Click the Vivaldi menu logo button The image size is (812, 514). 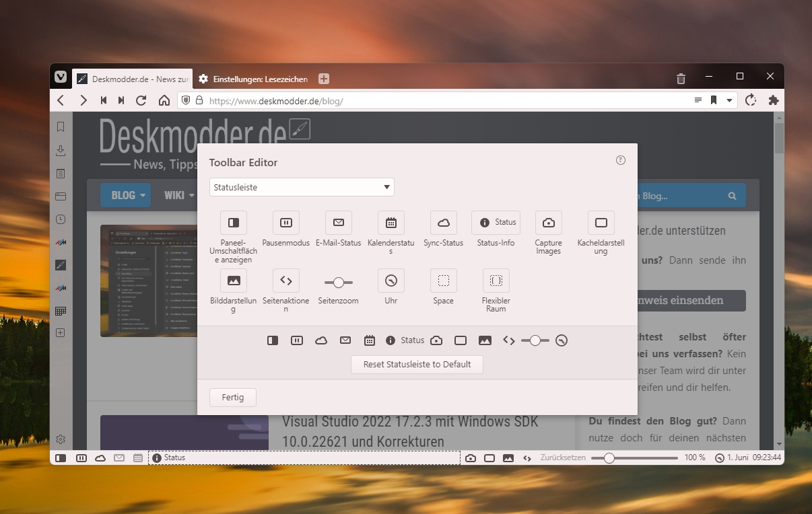coord(61,78)
